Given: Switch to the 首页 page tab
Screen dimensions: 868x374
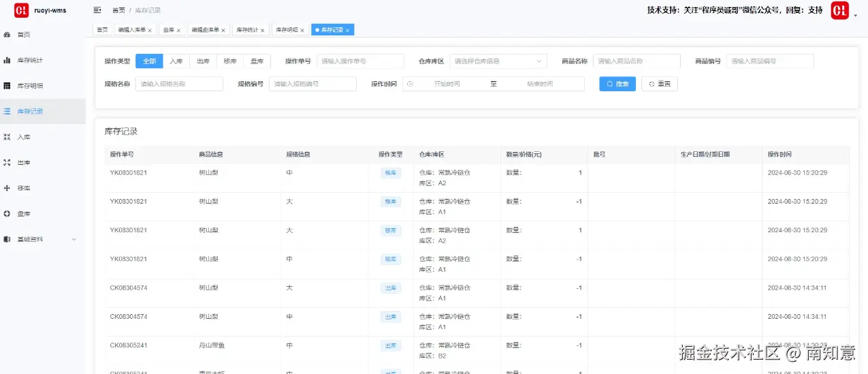Looking at the screenshot, I should point(102,30).
